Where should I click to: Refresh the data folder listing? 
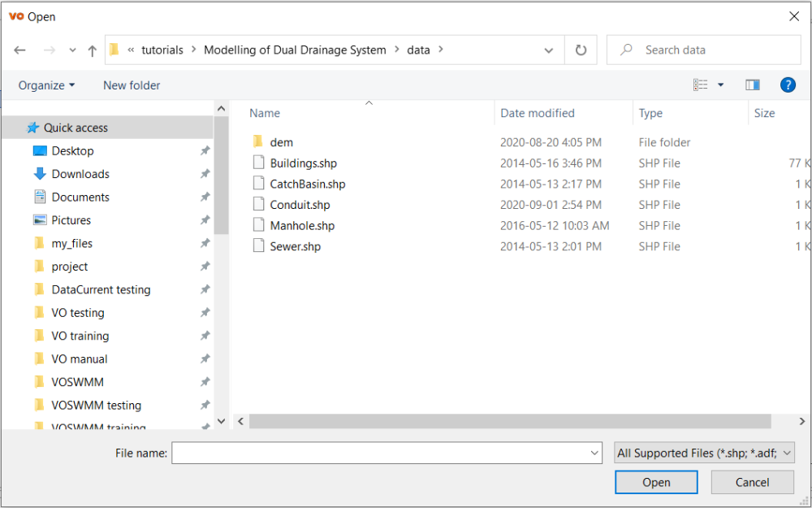tap(581, 50)
